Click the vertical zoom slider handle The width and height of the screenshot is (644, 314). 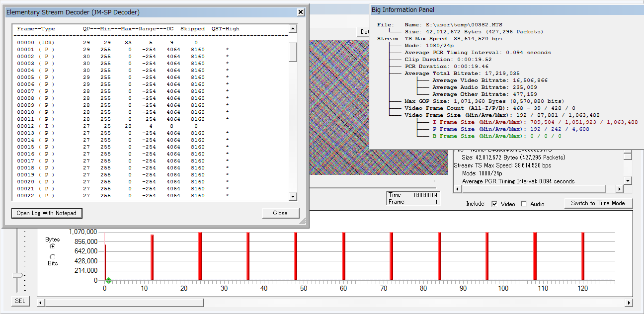point(18,276)
